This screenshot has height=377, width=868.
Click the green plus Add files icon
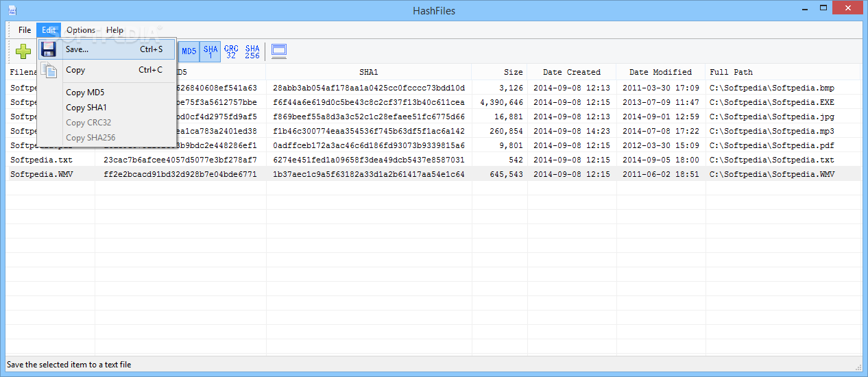pyautogui.click(x=24, y=51)
